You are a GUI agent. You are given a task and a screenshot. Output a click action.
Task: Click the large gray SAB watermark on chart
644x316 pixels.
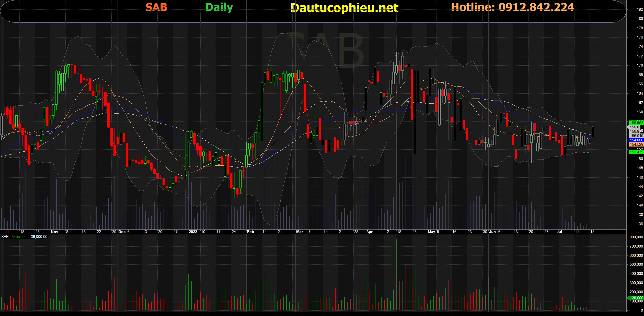(x=325, y=50)
